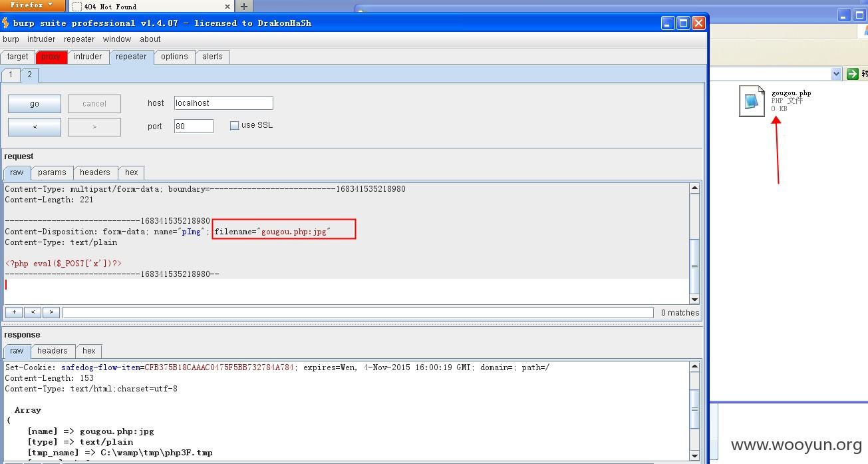Viewport: 868px width, 464px height.
Task: Select the response raw tab
Action: [x=17, y=351]
